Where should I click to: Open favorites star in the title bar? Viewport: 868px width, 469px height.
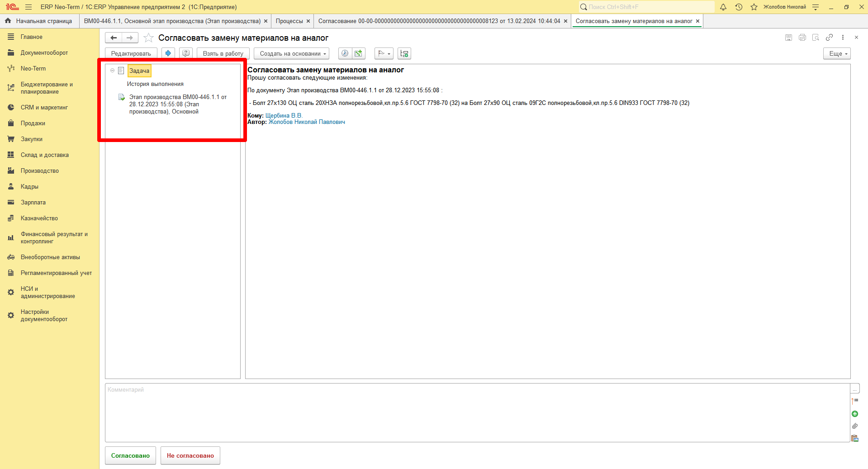tap(754, 7)
